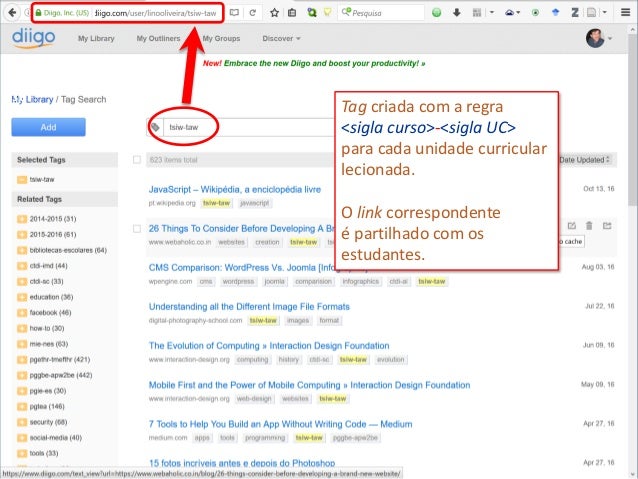Select related tag pgtea (146)
Image resolution: width=638 pixels, height=479 pixels.
pos(47,406)
